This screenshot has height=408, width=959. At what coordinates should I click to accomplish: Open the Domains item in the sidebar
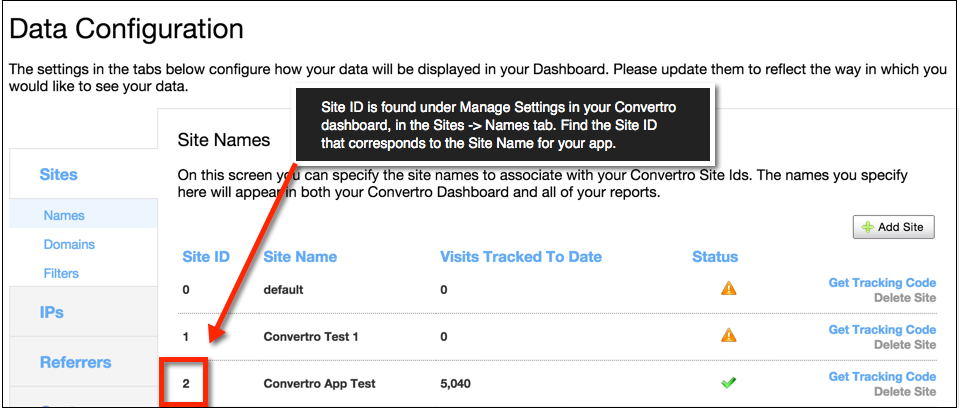click(x=69, y=244)
